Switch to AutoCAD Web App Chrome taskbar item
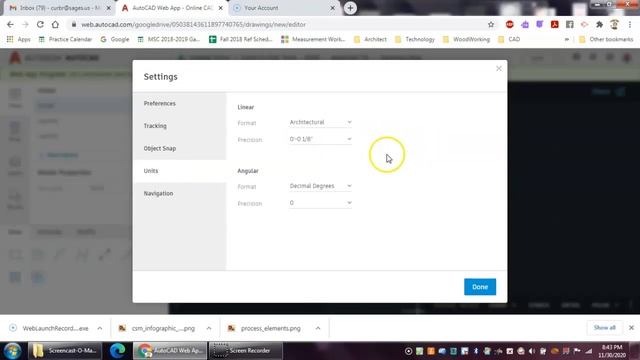This screenshot has height=360, width=640. tap(170, 351)
